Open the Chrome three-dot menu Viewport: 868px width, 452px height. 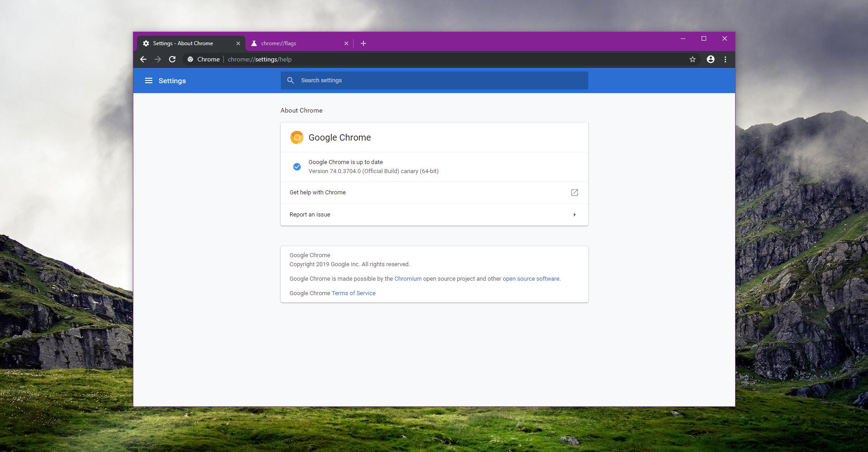pos(725,59)
